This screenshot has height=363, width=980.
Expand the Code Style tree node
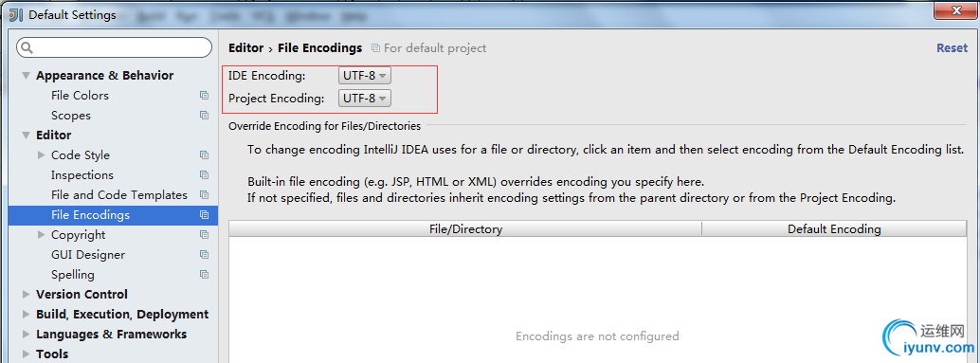42,154
